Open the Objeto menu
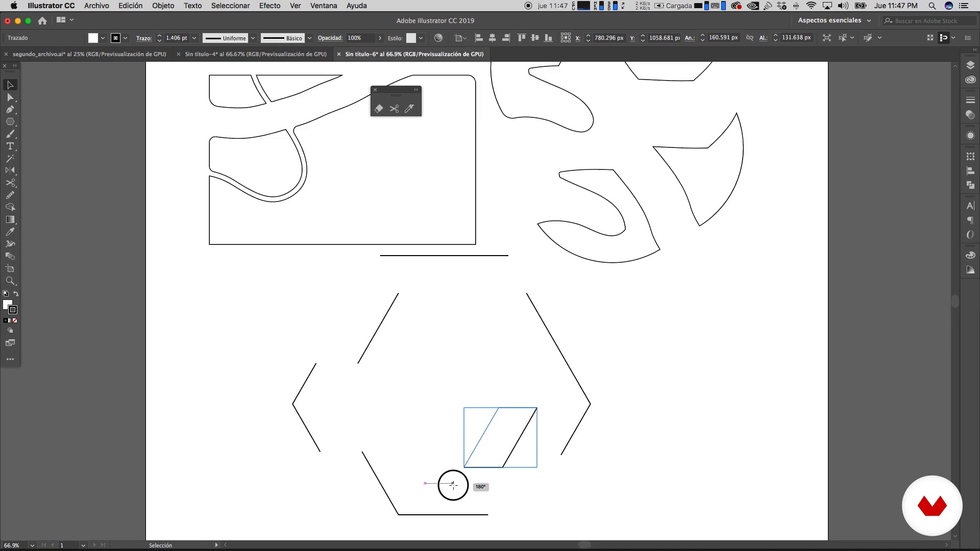 (163, 6)
